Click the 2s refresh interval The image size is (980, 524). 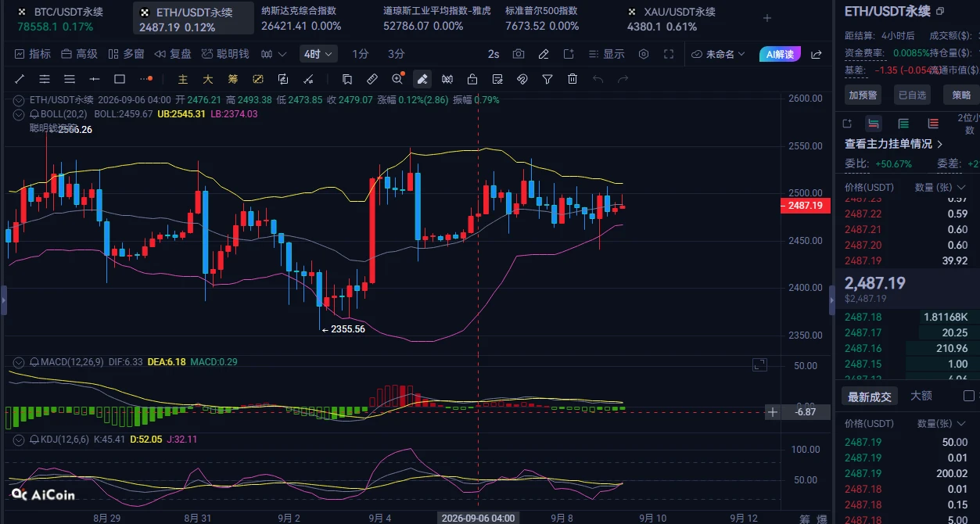[x=494, y=54]
